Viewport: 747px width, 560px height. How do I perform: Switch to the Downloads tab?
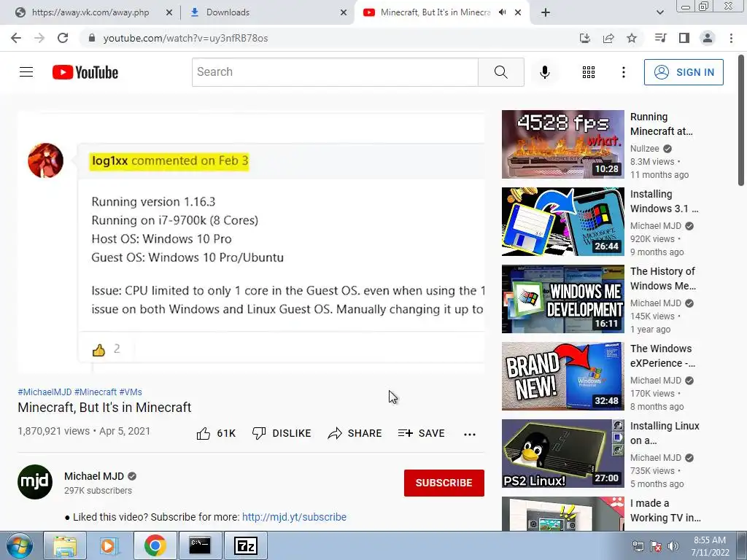pyautogui.click(x=228, y=12)
